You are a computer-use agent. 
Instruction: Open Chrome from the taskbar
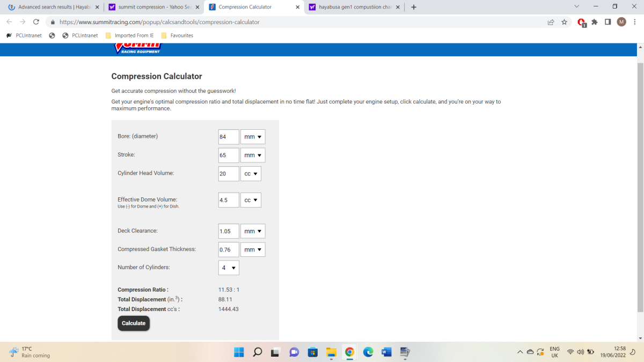[349, 352]
